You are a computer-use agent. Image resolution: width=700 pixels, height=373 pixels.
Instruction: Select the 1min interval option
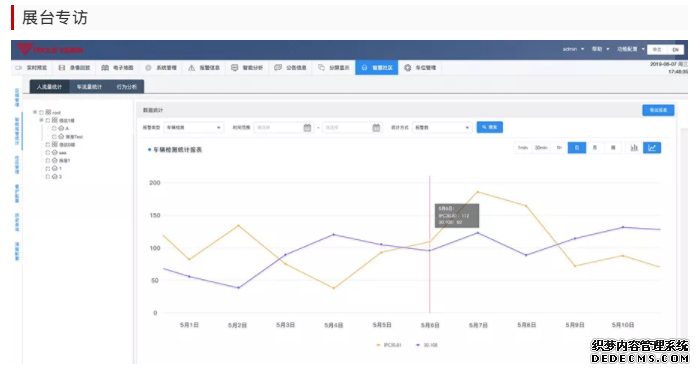coord(523,148)
